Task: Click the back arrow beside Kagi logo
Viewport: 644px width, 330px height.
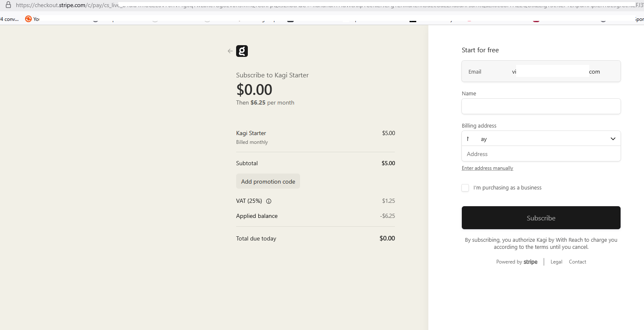Action: click(230, 51)
